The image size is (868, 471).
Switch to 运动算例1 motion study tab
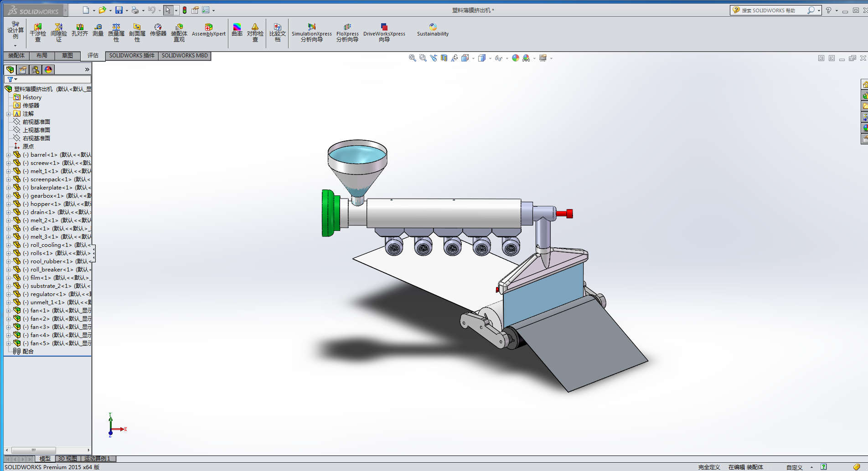[x=97, y=459]
